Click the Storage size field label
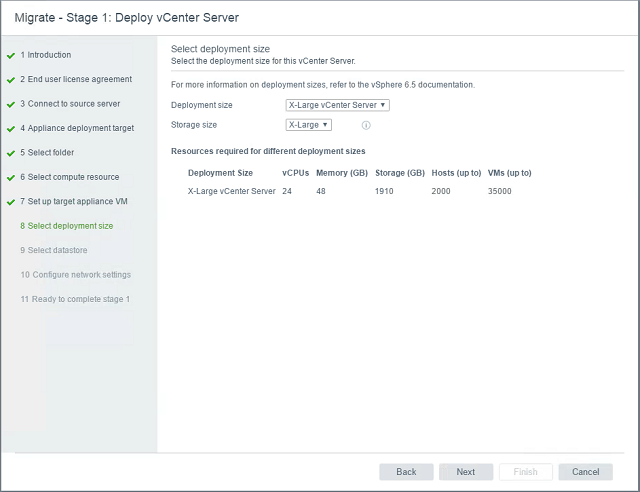The height and width of the screenshot is (492, 640). 194,125
